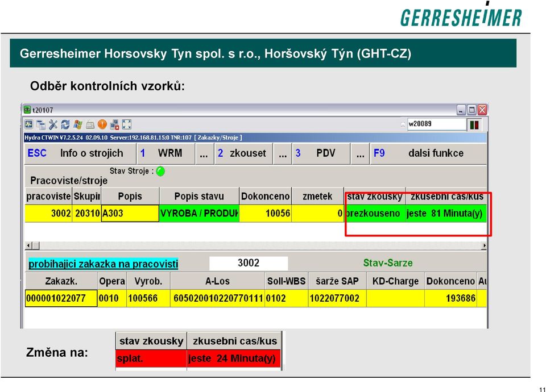Image resolution: width=546 pixels, height=392 pixels.
Task: Select the 0102 Soll-WBS cell
Action: click(x=286, y=298)
